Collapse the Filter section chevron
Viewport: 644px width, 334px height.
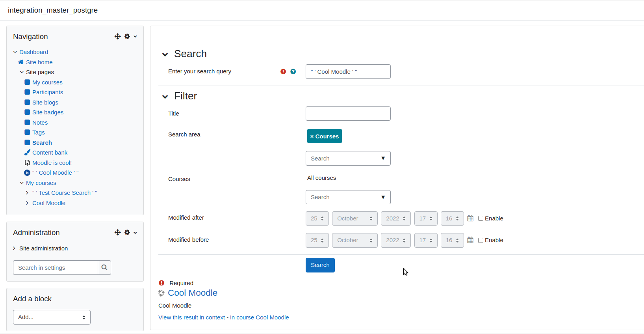pos(165,97)
